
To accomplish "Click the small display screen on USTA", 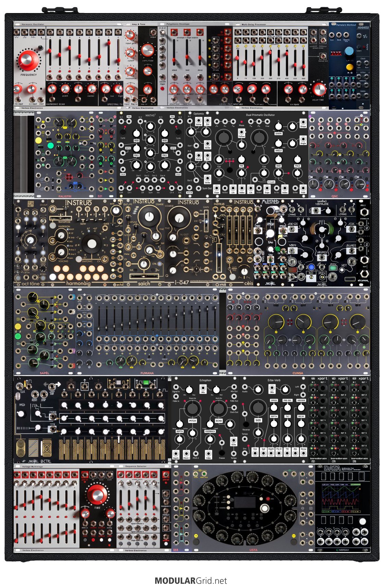I will coord(245,502).
